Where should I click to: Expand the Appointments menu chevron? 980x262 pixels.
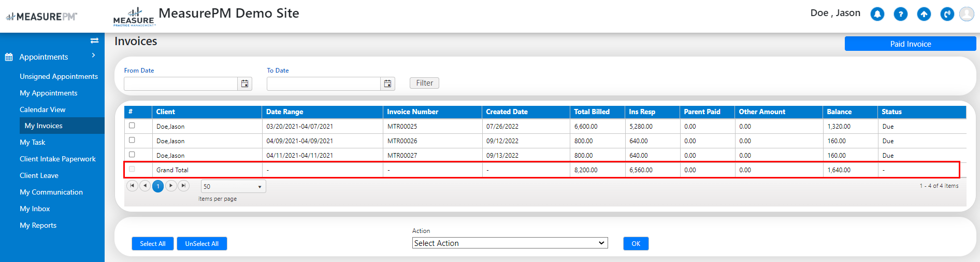click(94, 56)
